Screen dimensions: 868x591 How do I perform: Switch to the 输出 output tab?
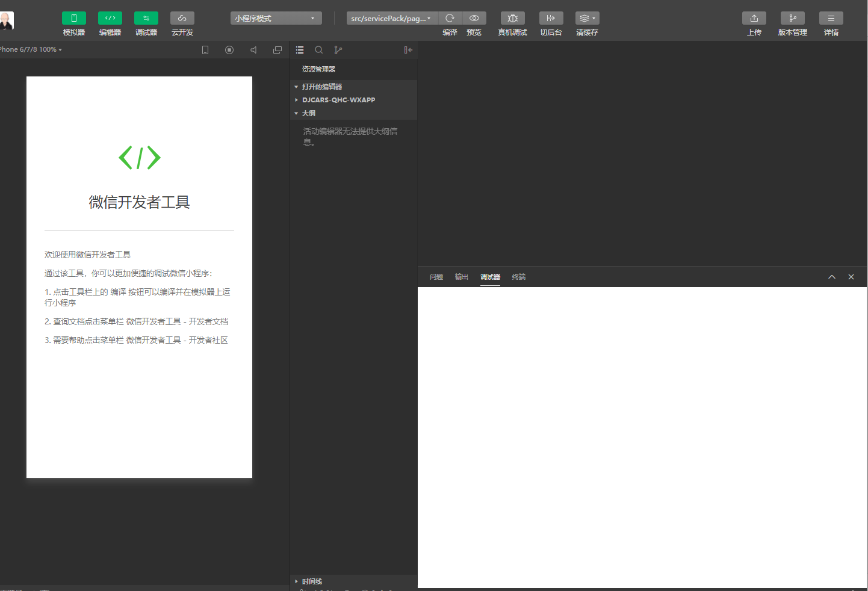tap(462, 277)
